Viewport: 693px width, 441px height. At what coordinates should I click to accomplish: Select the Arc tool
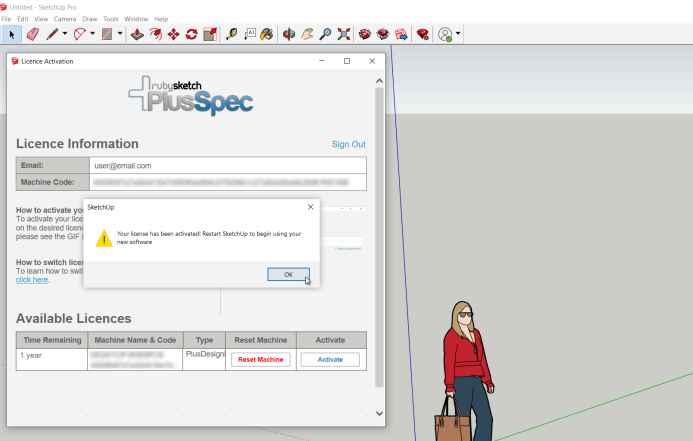pyautogui.click(x=80, y=34)
